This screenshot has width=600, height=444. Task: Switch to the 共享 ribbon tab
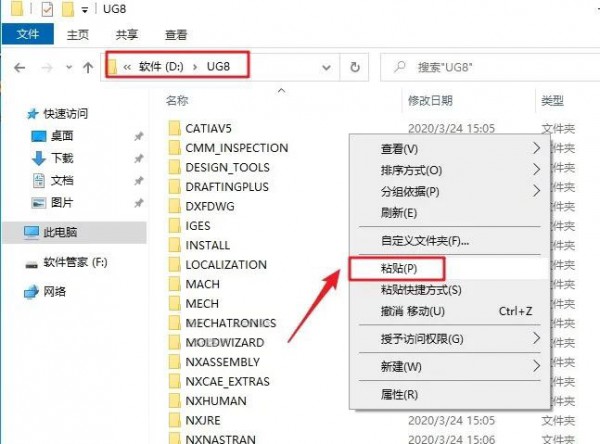point(127,35)
